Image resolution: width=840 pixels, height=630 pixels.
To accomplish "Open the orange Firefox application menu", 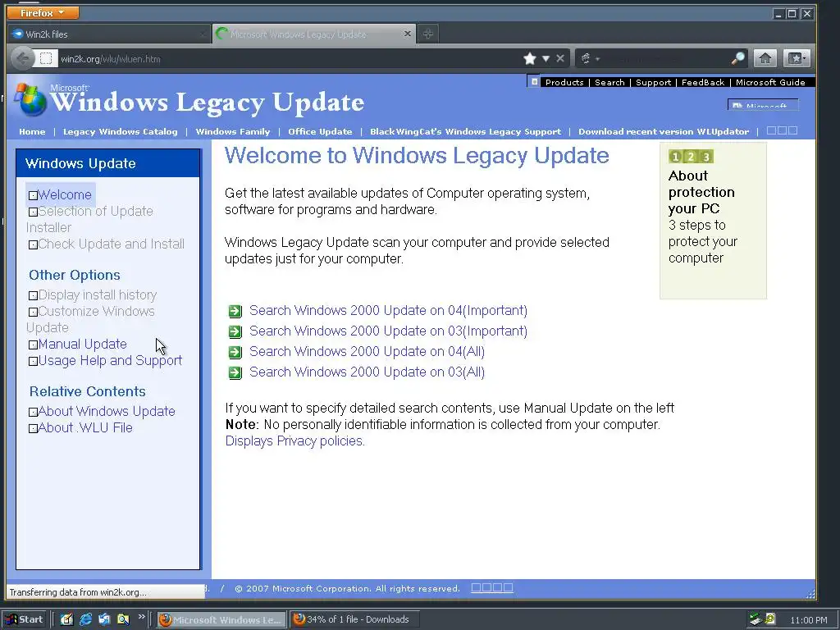I will (43, 12).
